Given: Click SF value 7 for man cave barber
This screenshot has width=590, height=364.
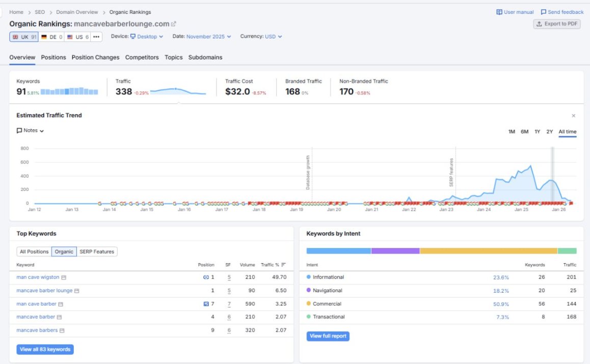Looking at the screenshot, I should pos(229,304).
